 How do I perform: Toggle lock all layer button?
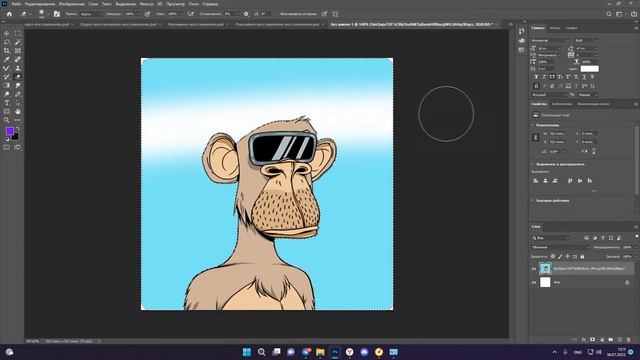(582, 257)
